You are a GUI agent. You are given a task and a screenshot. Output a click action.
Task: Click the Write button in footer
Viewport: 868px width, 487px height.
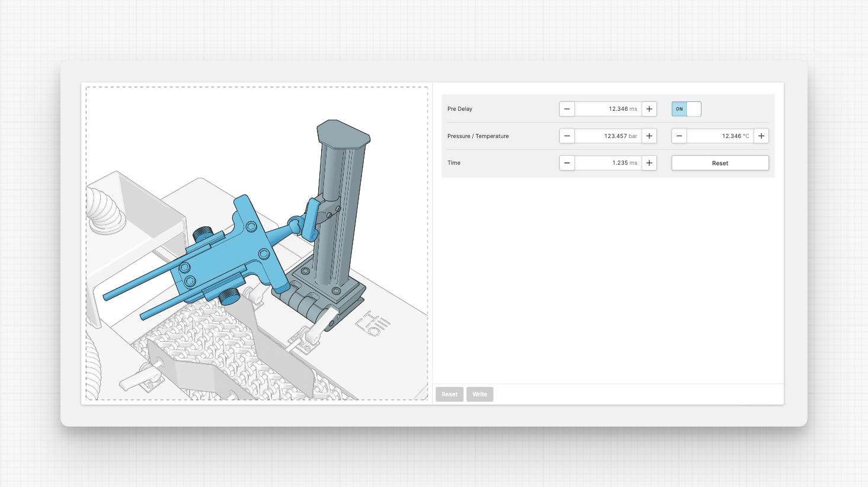(479, 395)
